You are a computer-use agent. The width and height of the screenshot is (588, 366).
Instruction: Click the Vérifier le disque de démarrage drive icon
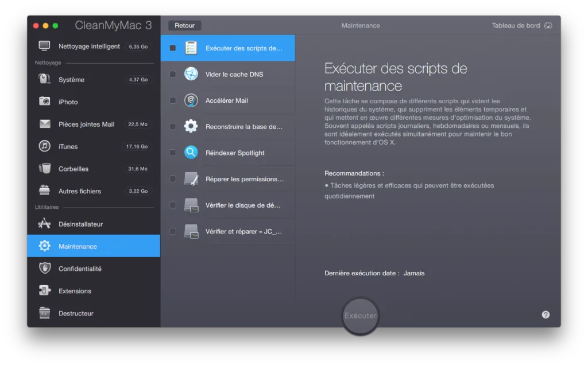coord(191,205)
